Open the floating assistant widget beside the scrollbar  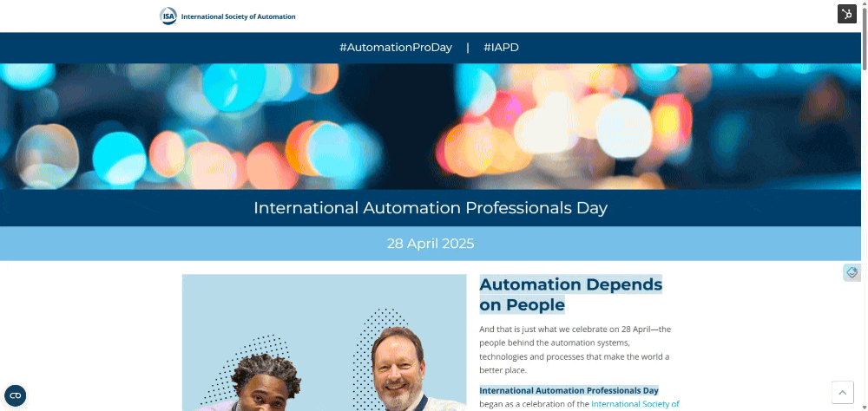(x=852, y=272)
